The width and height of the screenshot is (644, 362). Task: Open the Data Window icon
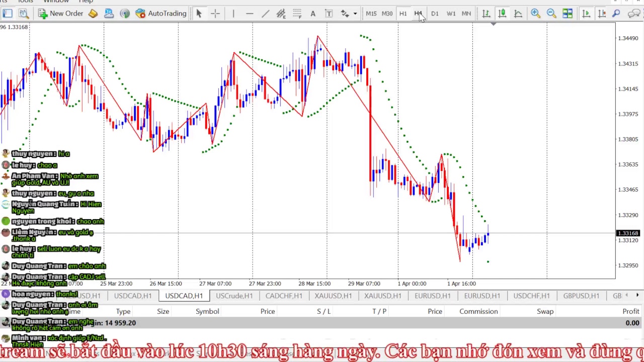tap(23, 14)
